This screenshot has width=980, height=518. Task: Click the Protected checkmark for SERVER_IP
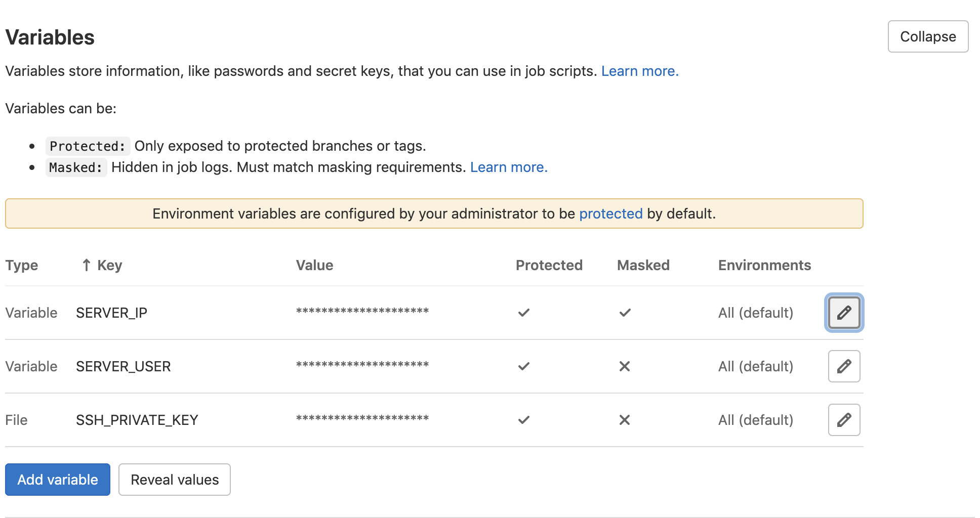(x=523, y=313)
